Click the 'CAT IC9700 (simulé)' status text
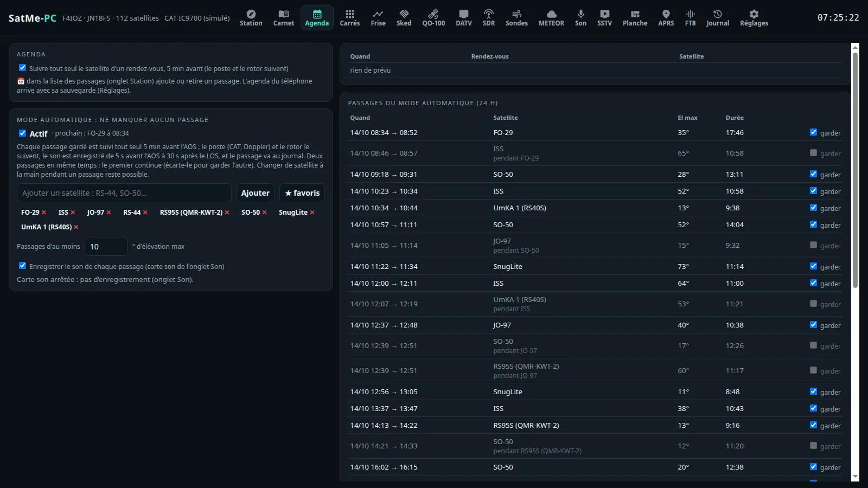Image resolution: width=868 pixels, height=488 pixels. pos(197,18)
